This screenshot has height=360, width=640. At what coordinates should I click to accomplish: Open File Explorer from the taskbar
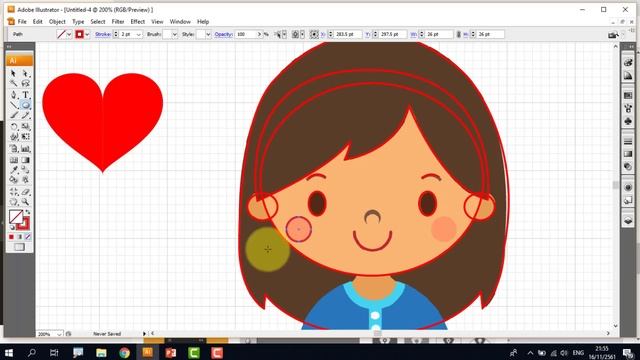pos(101,353)
